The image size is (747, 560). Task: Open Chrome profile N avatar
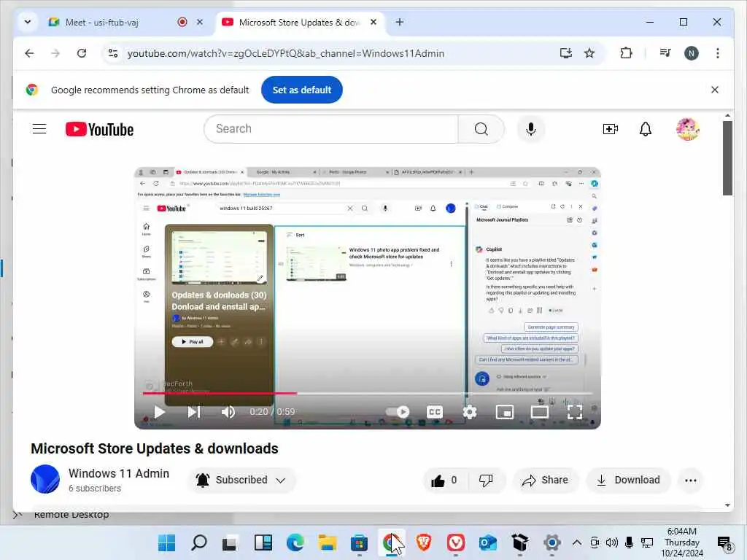click(692, 53)
